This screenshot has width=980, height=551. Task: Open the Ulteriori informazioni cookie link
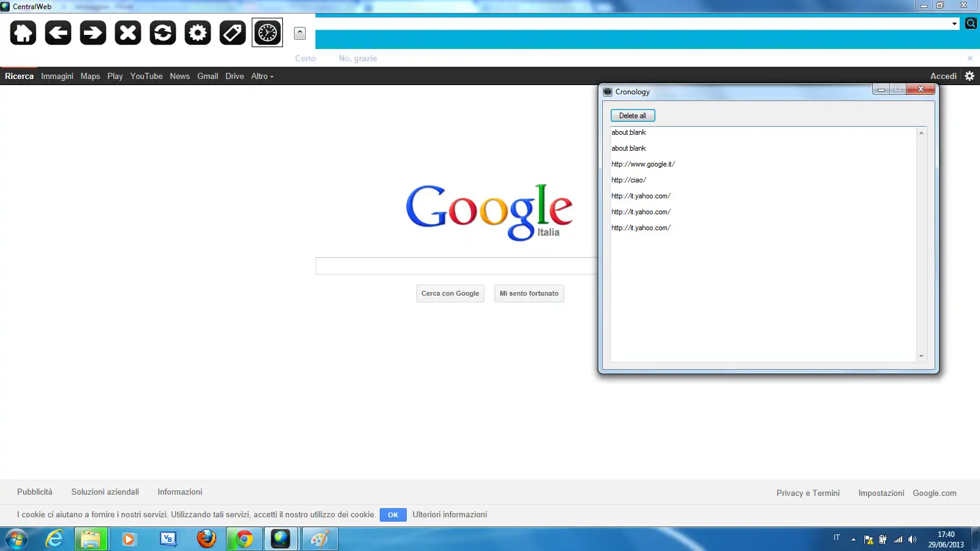pyautogui.click(x=450, y=514)
